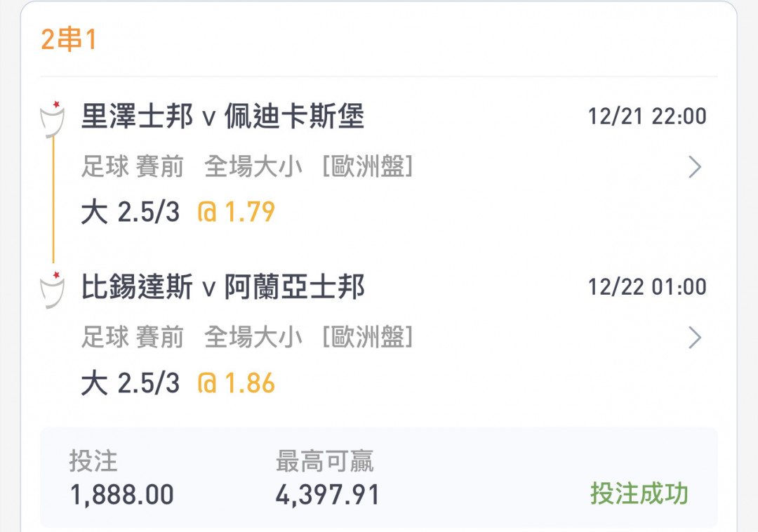Click the 12/22 01:00 match time
Screen dimensions: 758x532
tap(647, 287)
